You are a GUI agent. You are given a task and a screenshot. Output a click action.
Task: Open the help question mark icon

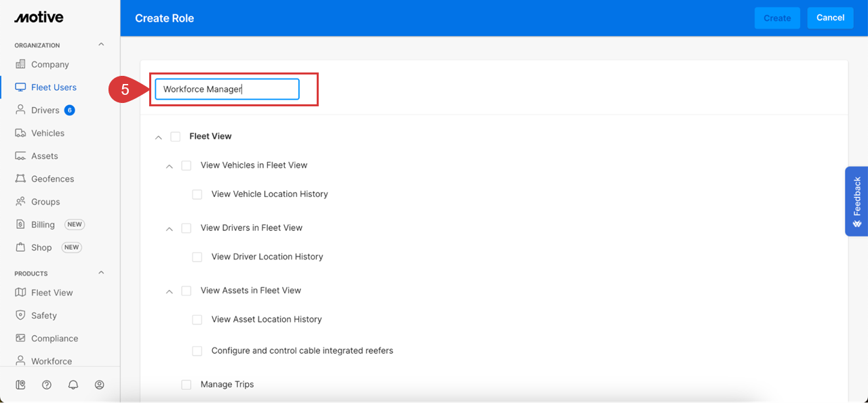[x=47, y=385]
